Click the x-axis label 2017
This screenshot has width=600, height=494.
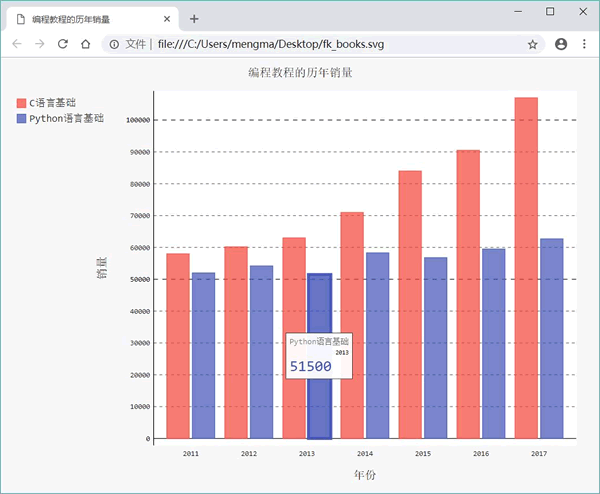tap(539, 453)
